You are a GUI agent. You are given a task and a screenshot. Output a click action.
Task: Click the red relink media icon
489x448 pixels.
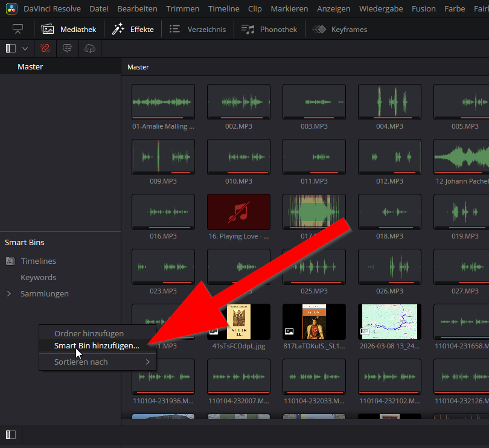(45, 48)
